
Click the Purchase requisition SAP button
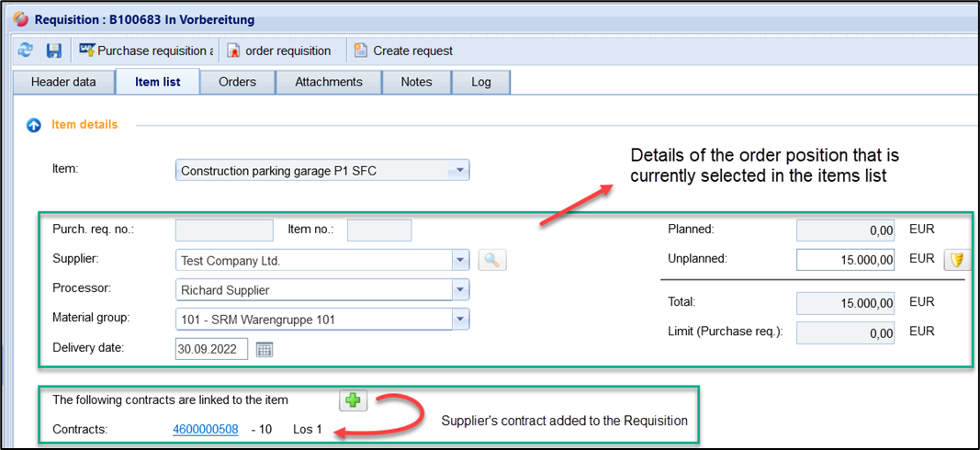click(147, 51)
